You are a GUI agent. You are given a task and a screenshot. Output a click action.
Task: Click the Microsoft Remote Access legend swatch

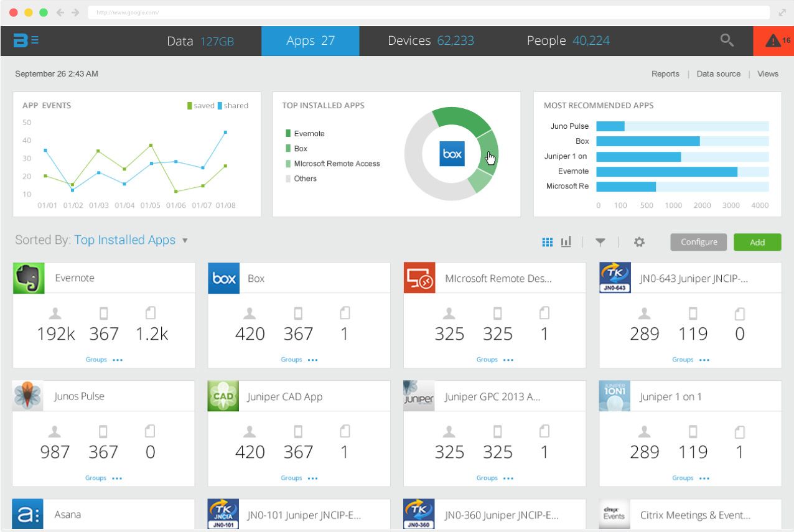(x=288, y=163)
